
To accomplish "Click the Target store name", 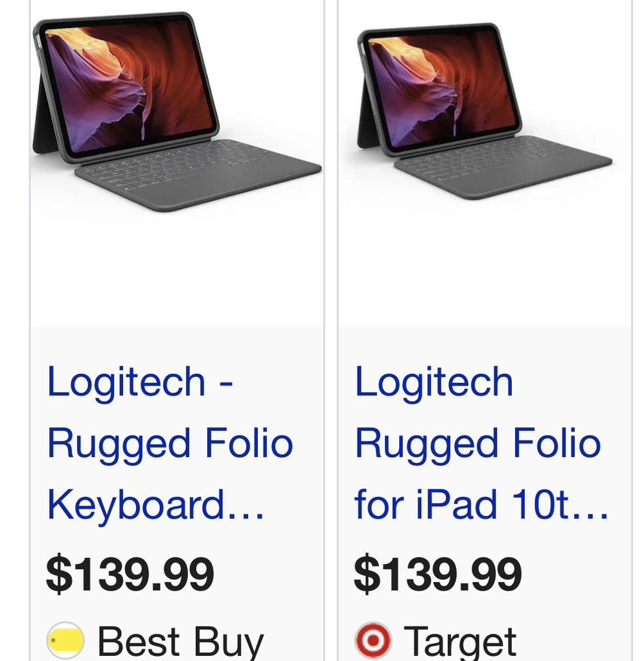I will point(460,642).
